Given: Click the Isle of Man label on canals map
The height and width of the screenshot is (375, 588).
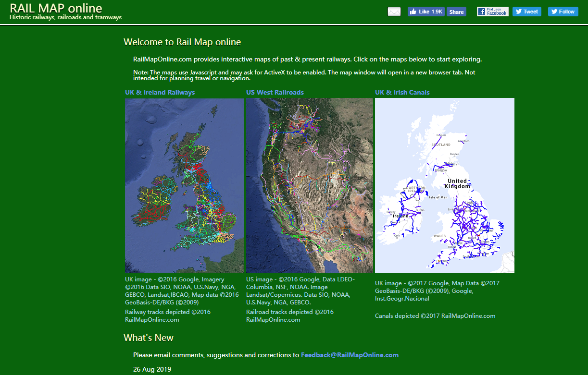Looking at the screenshot, I should coord(438,197).
